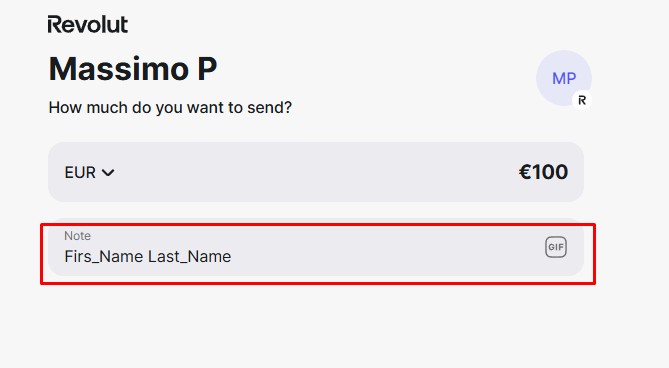Click the GIF icon in the Note field

click(556, 247)
